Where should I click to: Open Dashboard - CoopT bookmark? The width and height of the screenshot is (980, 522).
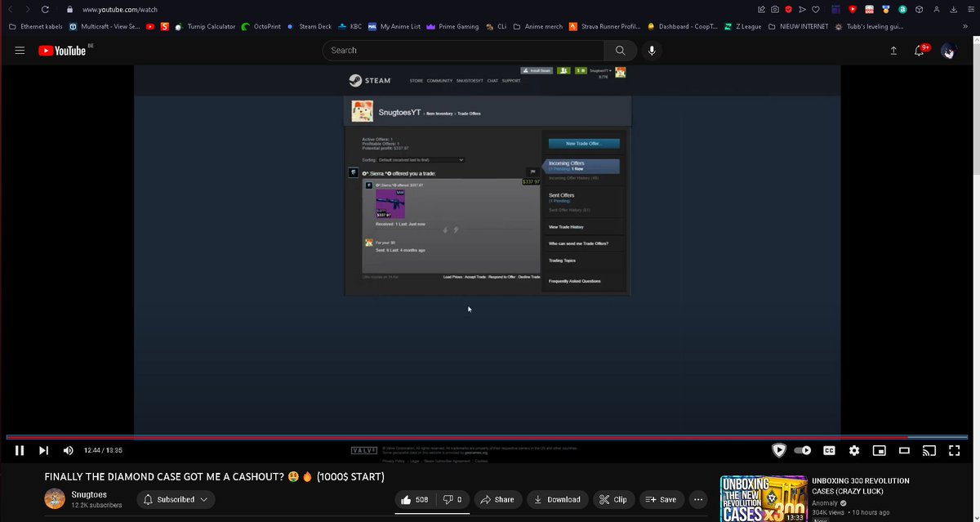(683, 26)
